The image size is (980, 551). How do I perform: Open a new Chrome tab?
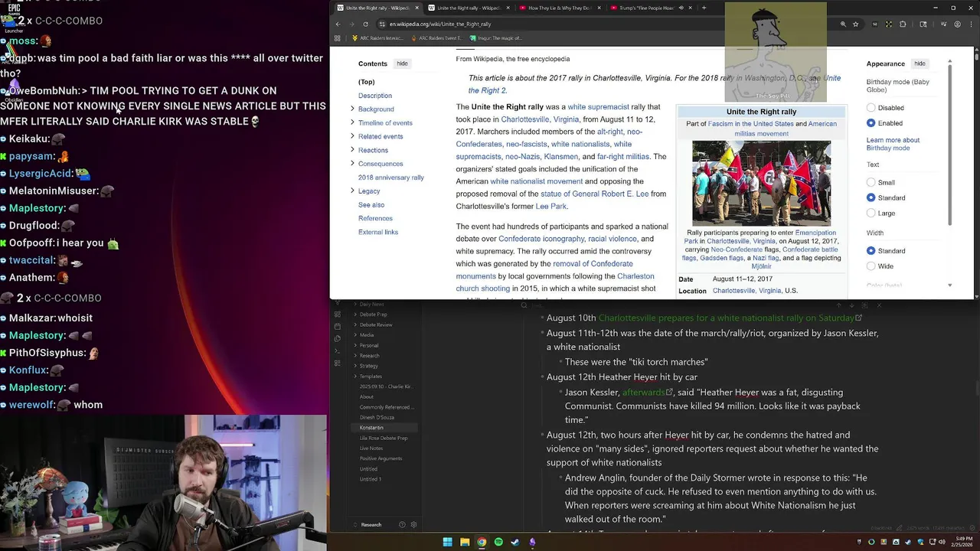[704, 8]
